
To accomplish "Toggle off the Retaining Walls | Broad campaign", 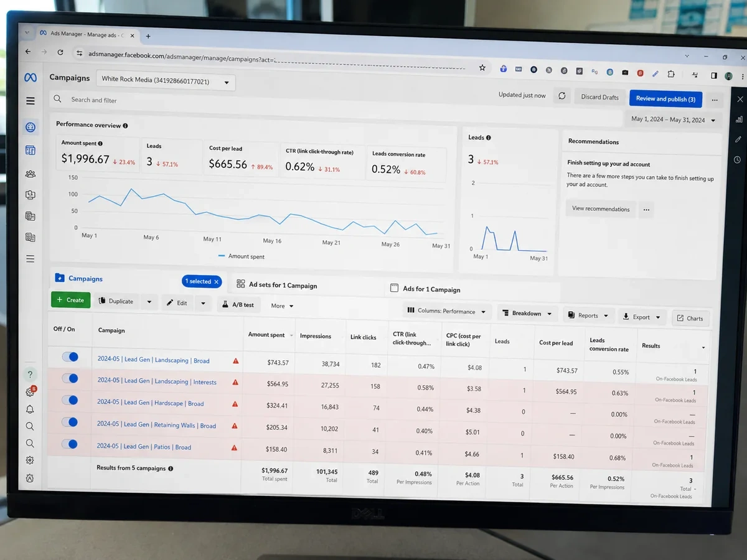I will point(70,422).
